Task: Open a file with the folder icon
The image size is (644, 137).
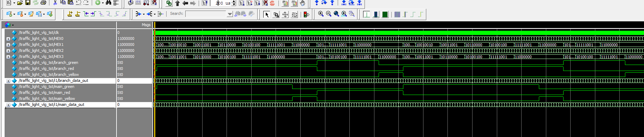Action: click(x=20, y=3)
